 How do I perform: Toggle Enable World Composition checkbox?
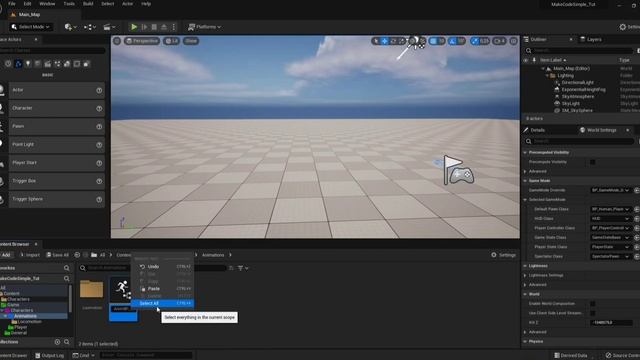(x=593, y=304)
